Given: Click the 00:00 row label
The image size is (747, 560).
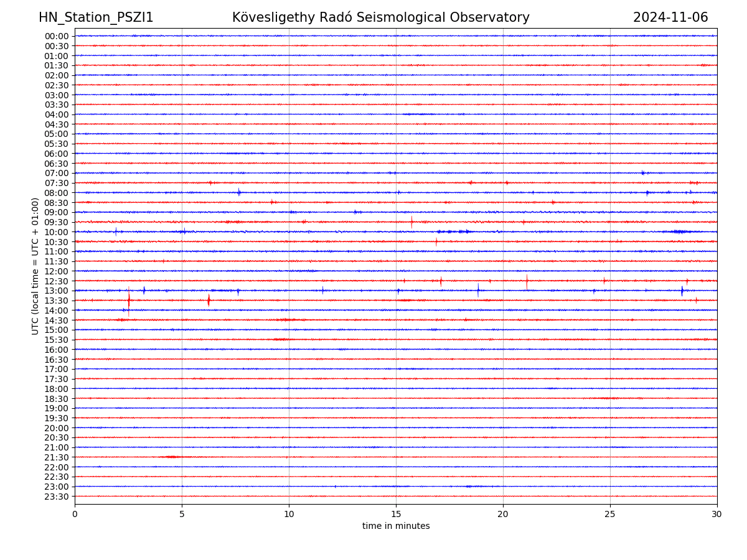Looking at the screenshot, I should point(56,36).
